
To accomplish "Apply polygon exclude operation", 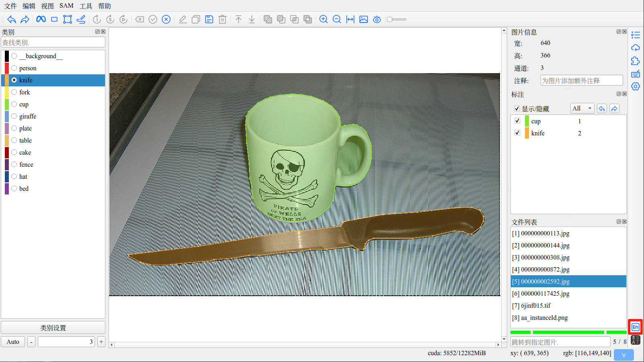I will pos(308,19).
